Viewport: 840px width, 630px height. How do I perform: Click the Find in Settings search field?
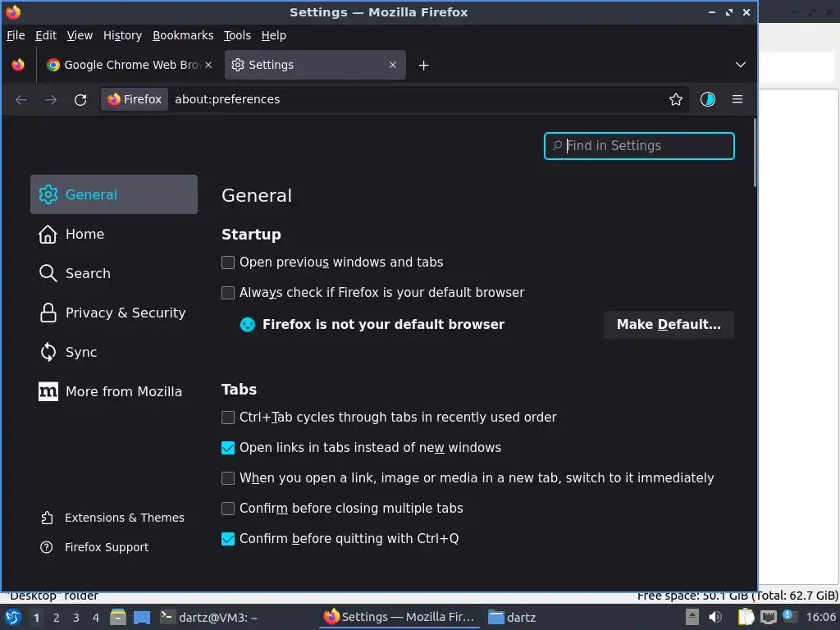pyautogui.click(x=638, y=146)
